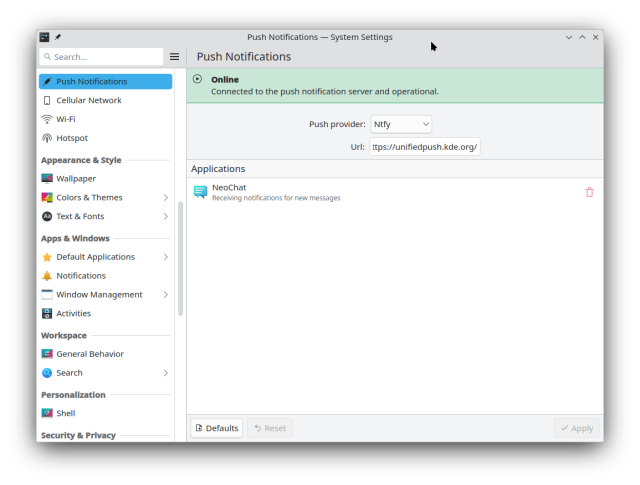Open General Behavior settings page
The width and height of the screenshot is (640, 485).
click(x=90, y=354)
